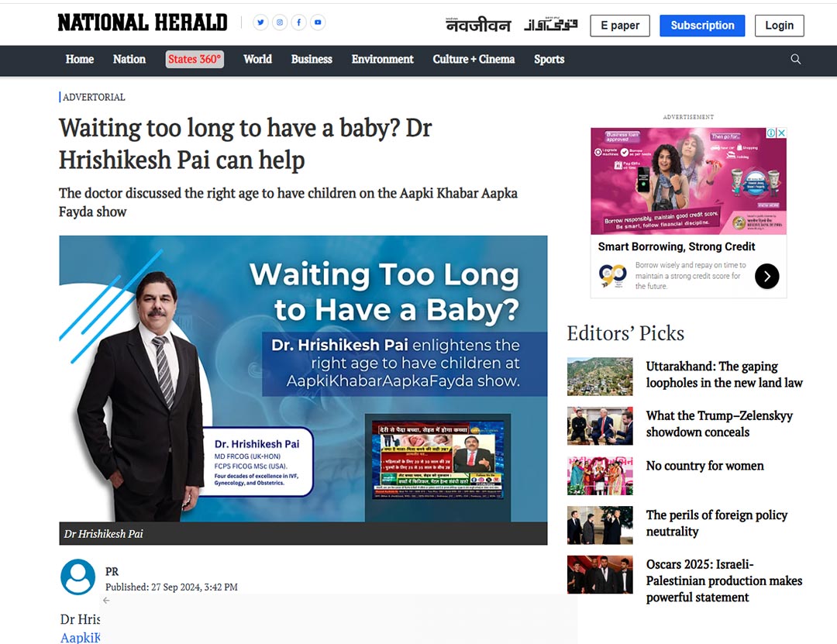Click the PR author avatar icon

77,577
